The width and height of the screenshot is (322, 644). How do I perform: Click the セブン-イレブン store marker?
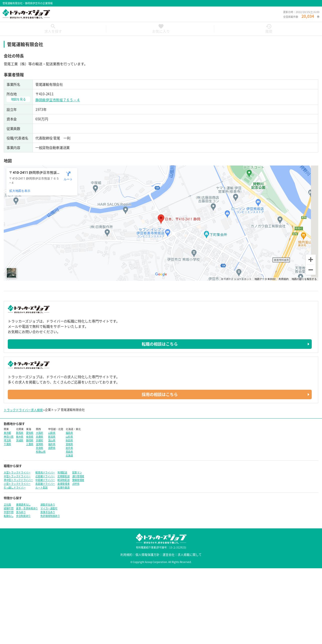tap(168, 232)
